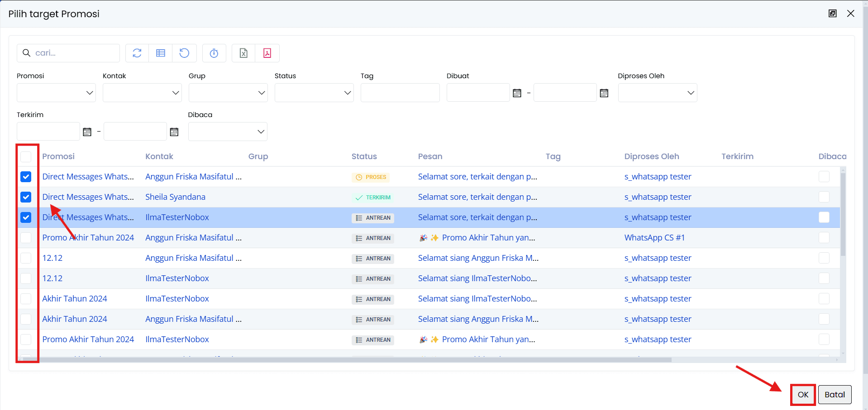Open the Dibuat start date calendar picker
868x410 pixels.
click(516, 93)
